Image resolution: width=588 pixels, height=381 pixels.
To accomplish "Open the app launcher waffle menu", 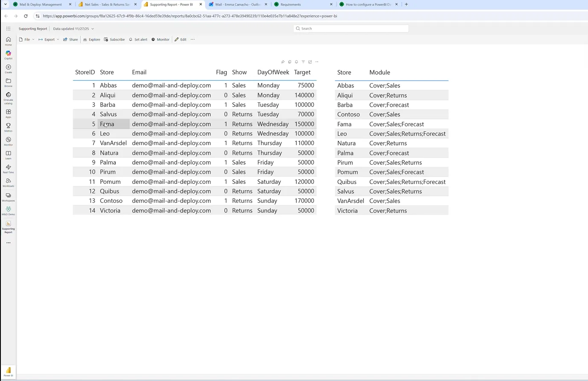I will point(8,29).
